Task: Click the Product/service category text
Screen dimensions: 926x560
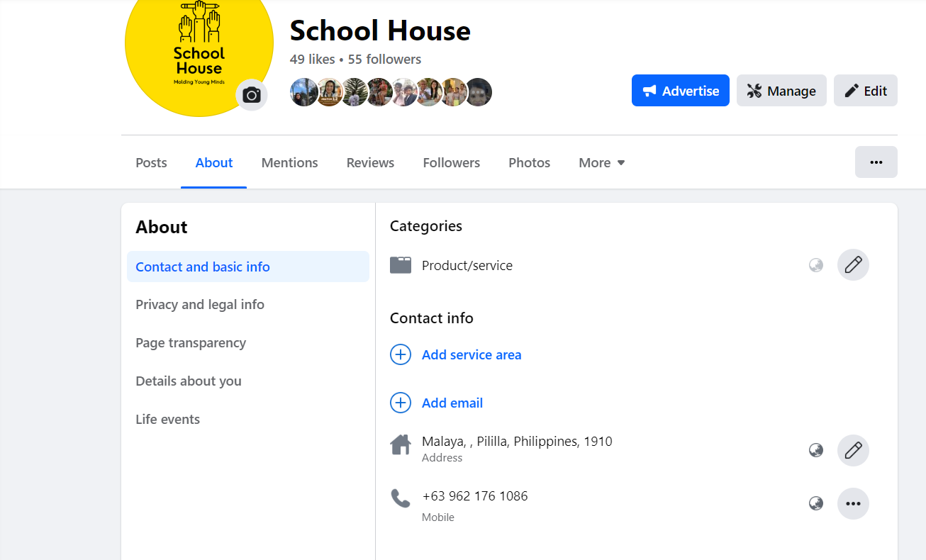Action: (x=467, y=266)
